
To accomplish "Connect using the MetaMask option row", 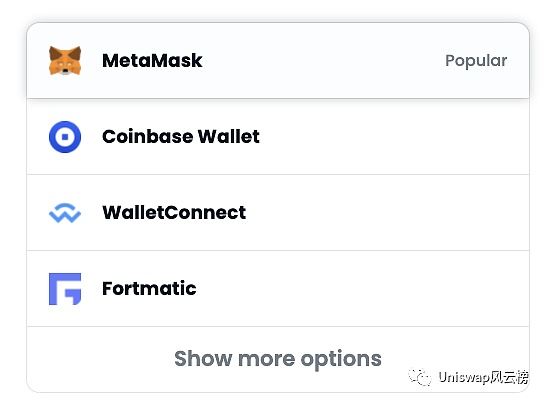I will coord(278,61).
